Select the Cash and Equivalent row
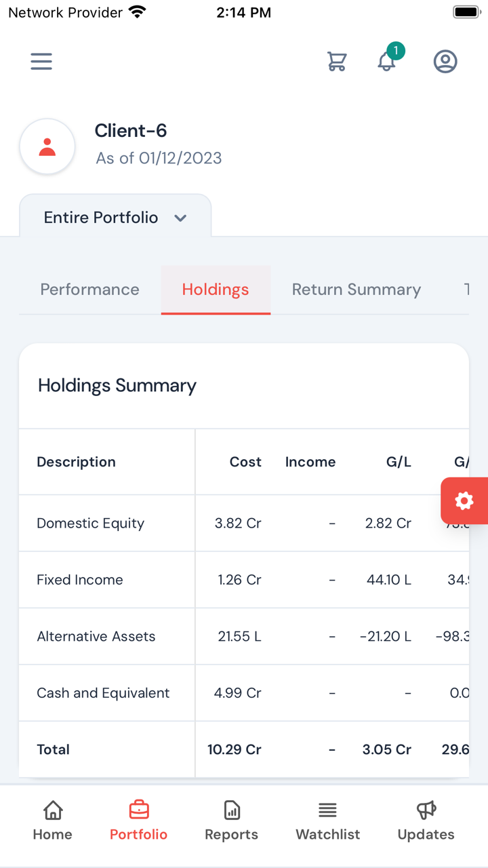Viewport: 488px width, 868px height. pos(103,693)
